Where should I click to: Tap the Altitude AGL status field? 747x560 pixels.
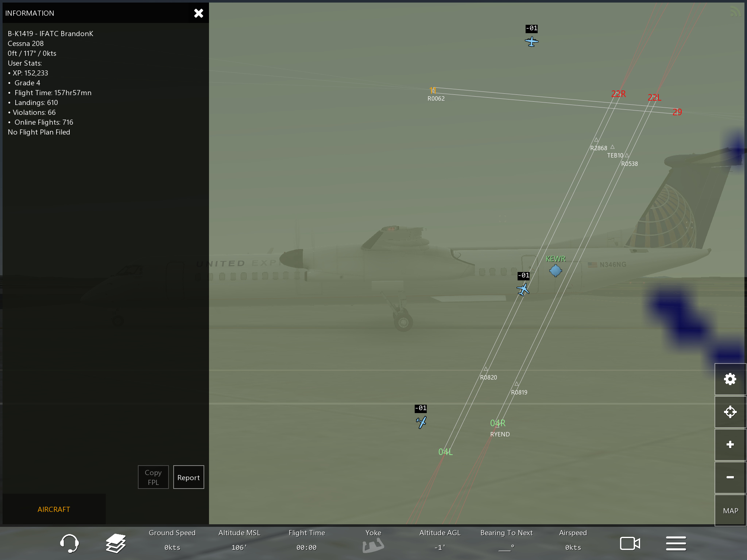pyautogui.click(x=440, y=540)
